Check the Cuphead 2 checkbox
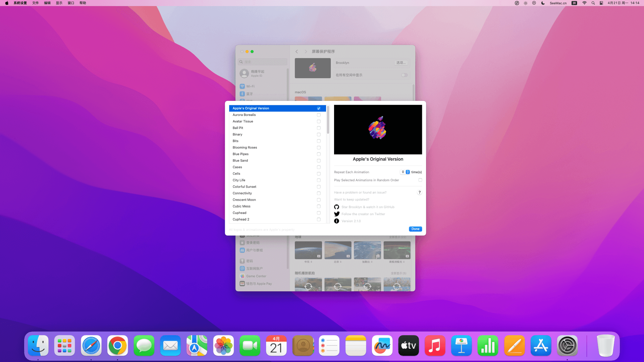The height and width of the screenshot is (362, 644). (x=319, y=220)
